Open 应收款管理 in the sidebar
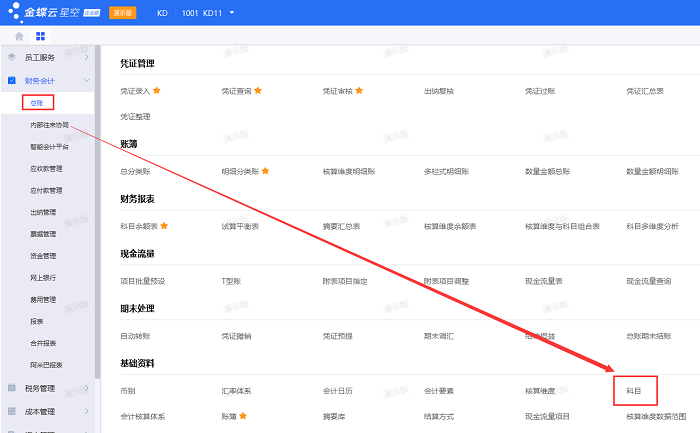Screen dimensions: 700x433 [46, 168]
